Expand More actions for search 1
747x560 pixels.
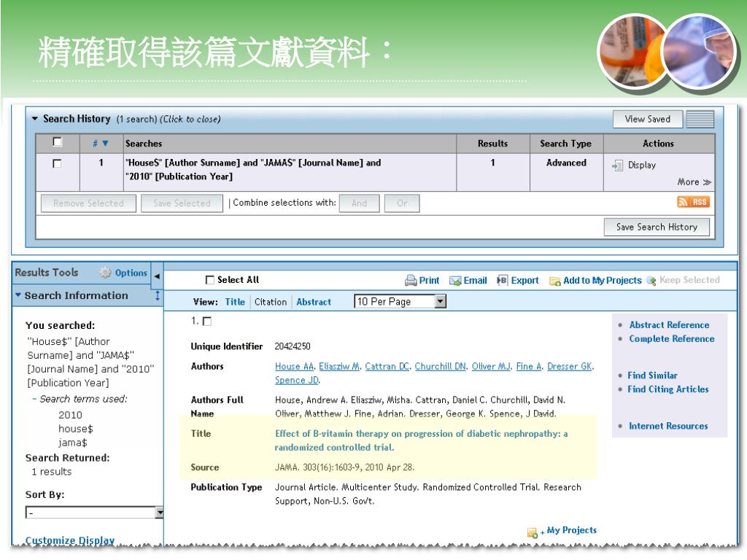(694, 182)
